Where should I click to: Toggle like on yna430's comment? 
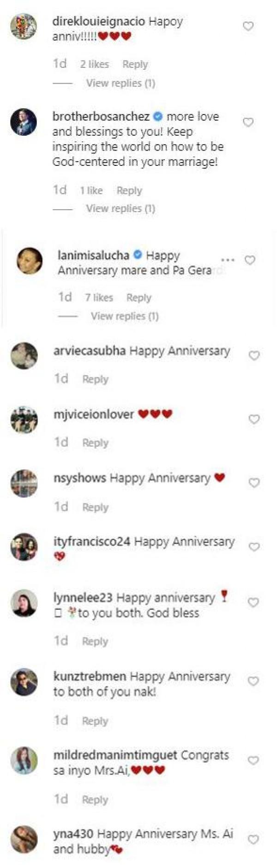point(253,839)
